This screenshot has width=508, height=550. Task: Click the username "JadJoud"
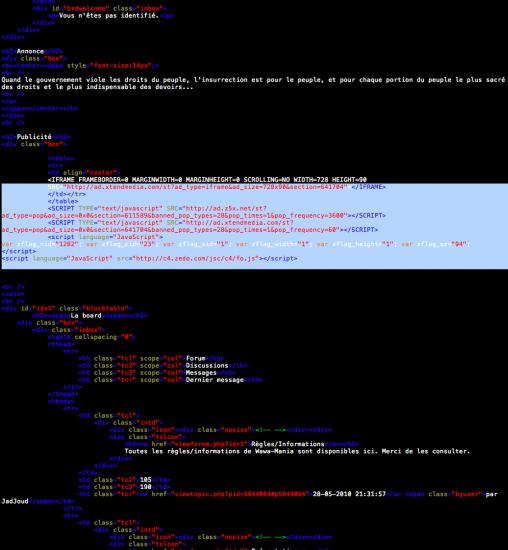[x=15, y=501]
